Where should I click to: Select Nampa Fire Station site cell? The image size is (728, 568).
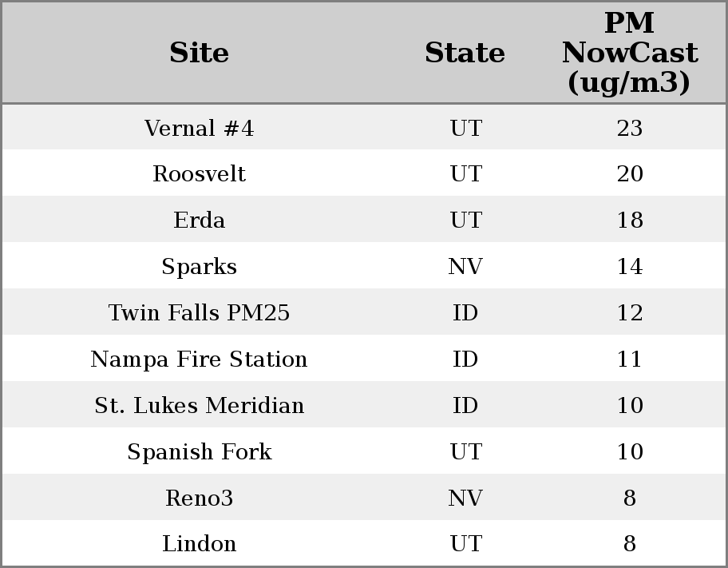199,359
